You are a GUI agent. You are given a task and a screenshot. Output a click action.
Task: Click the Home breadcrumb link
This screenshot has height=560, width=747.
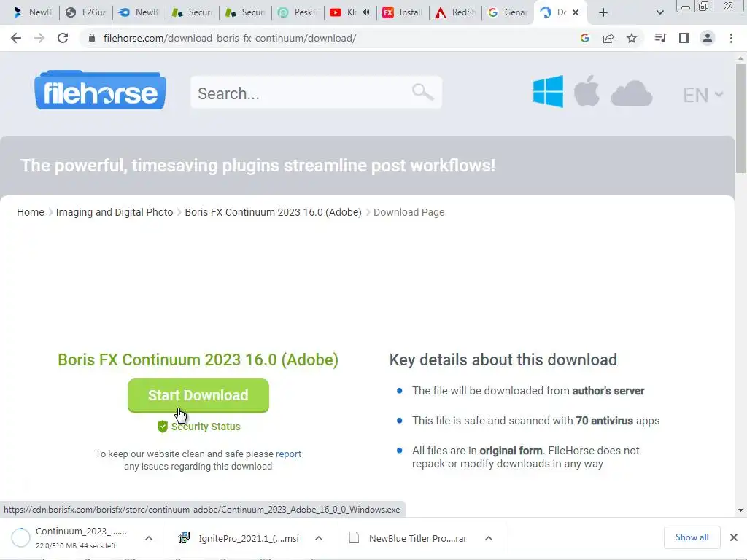pyautogui.click(x=31, y=212)
